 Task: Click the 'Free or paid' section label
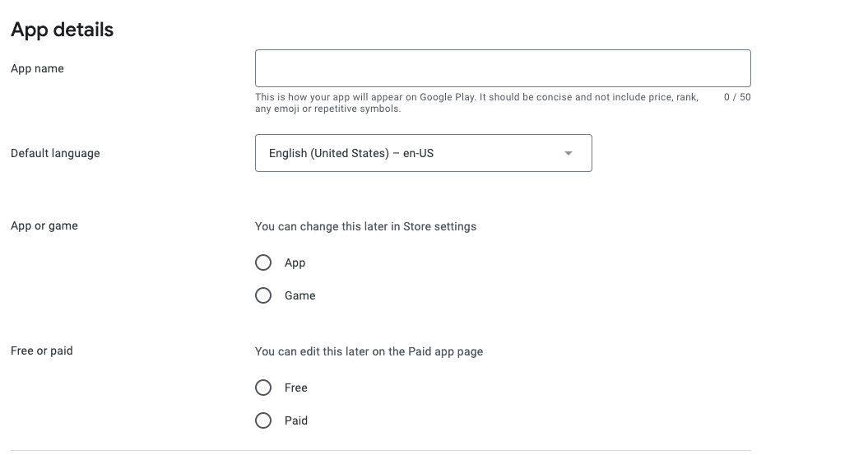(42, 351)
